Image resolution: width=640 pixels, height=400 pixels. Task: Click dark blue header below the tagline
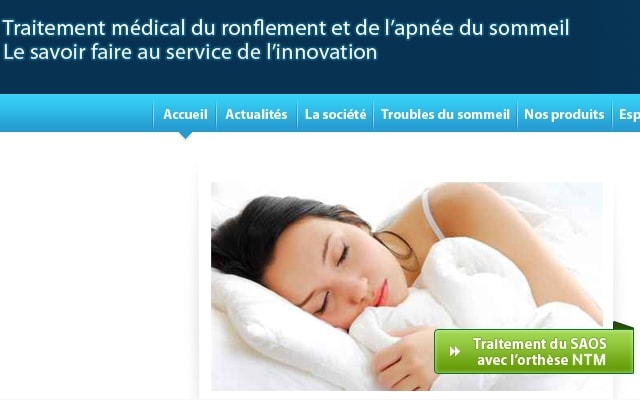pyautogui.click(x=320, y=78)
